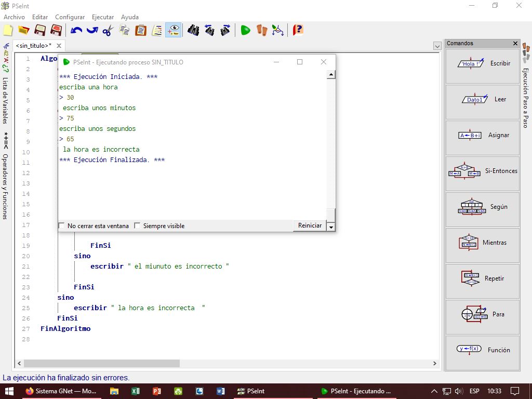
Task: Open file with the folder icon
Action: (x=23, y=30)
